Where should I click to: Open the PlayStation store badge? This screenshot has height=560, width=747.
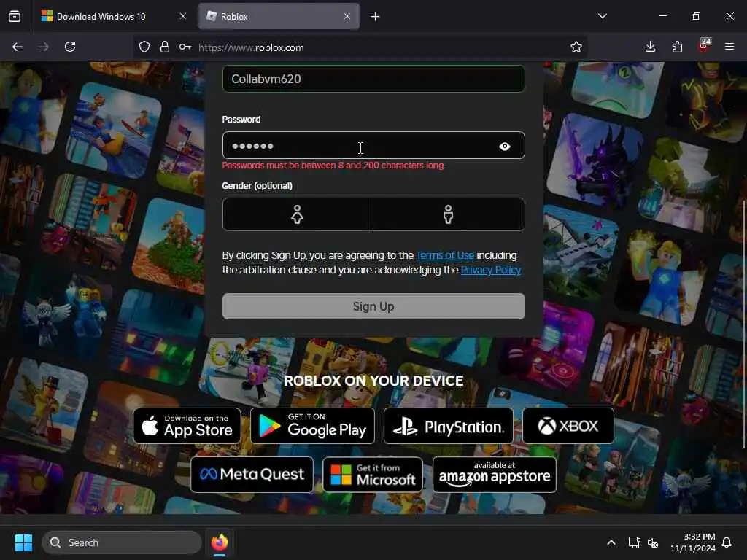click(x=449, y=426)
